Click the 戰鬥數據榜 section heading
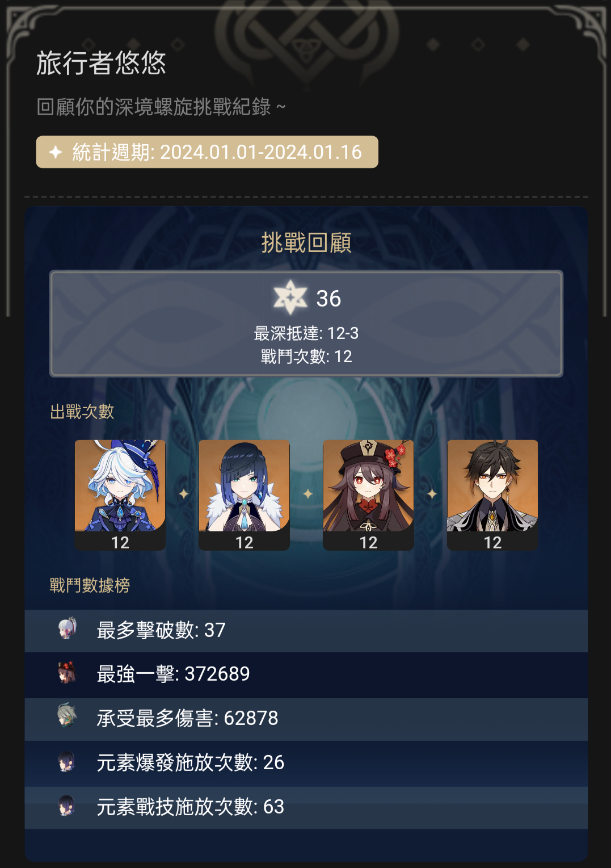Screen dimensions: 611x868 (x=90, y=585)
